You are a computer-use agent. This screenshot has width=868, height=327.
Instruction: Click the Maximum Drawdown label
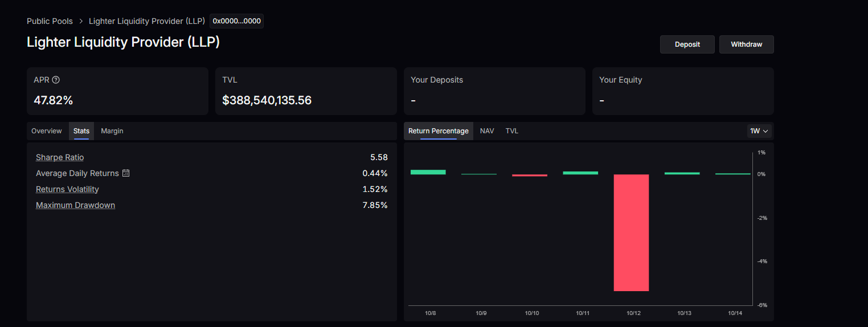(75, 205)
